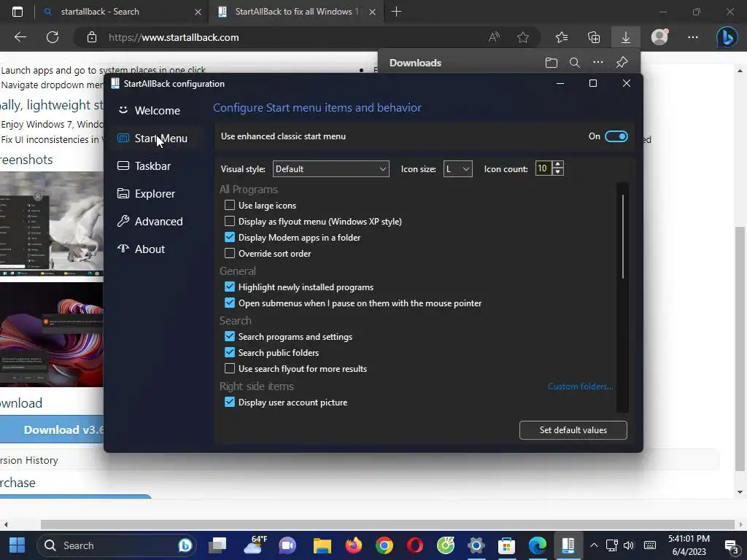
Task: Expand the Icon size dropdown
Action: tap(458, 169)
